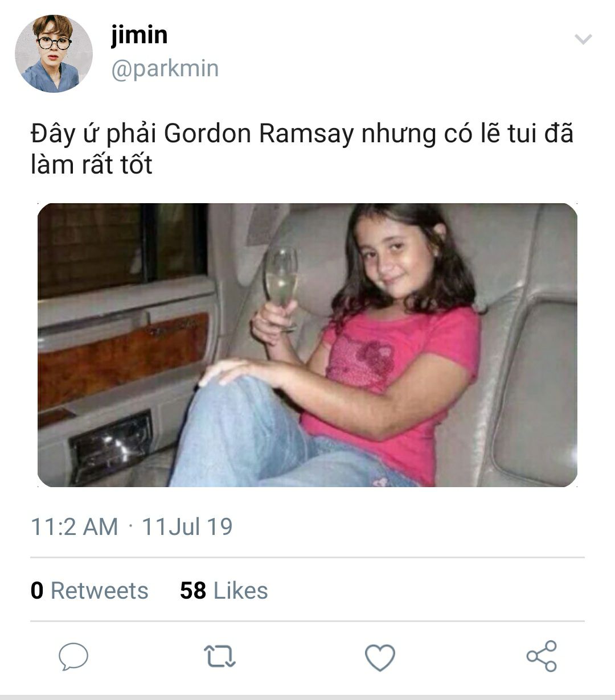Open the @parkmin handle
The width and height of the screenshot is (615, 700).
click(x=165, y=69)
